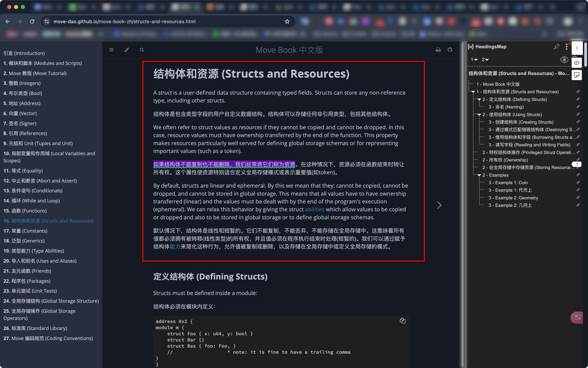Viewport: 588px width, 368px height.
Task: Click the annotation note icon button
Action: (x=577, y=75)
